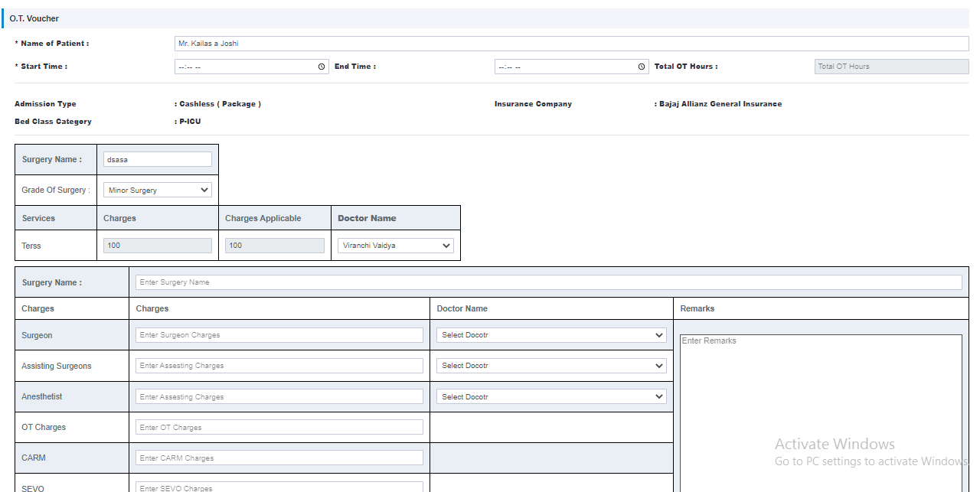Image resolution: width=980 pixels, height=492 pixels.
Task: Focus the End Time input
Action: pos(572,67)
